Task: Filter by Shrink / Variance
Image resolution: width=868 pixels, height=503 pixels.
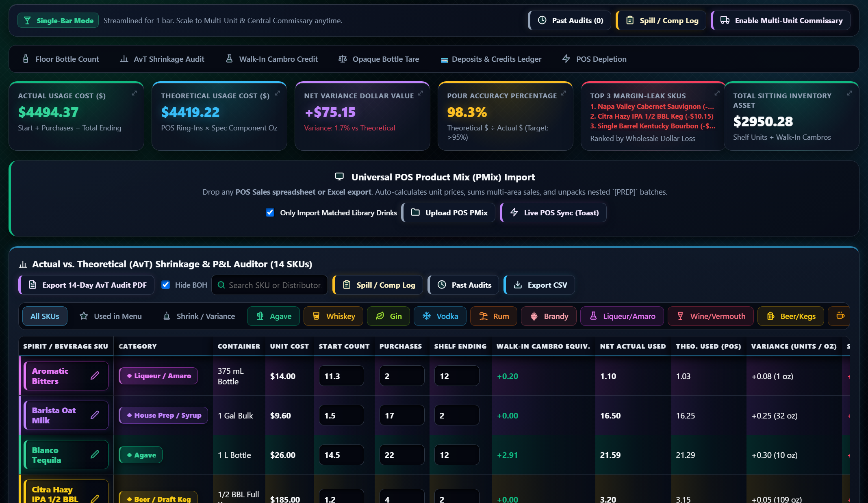Action: click(x=199, y=316)
